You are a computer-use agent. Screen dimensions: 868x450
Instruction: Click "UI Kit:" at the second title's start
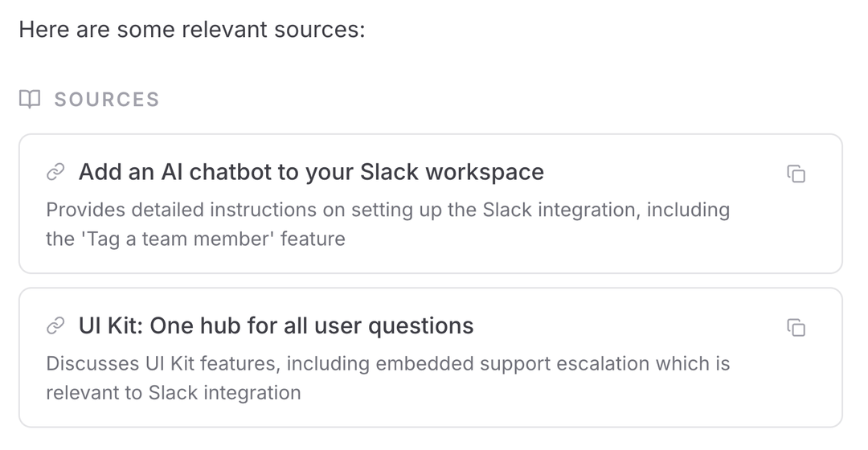coord(111,325)
